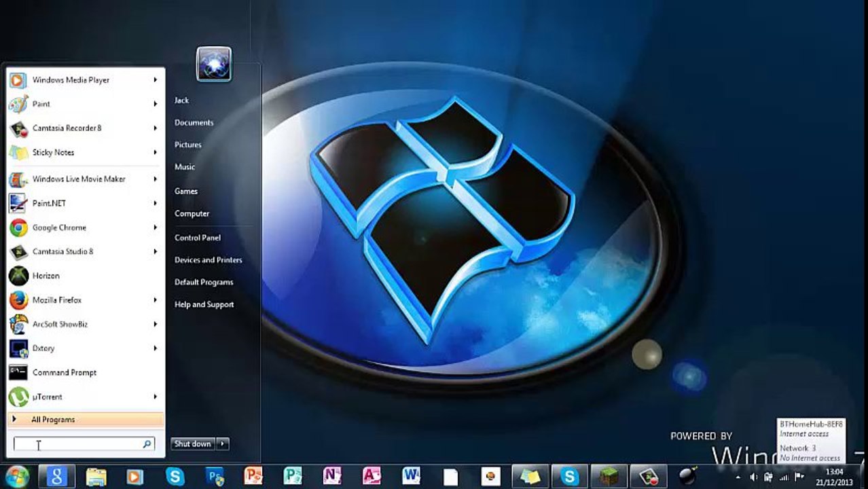Click the Windows Start orb

[x=18, y=476]
